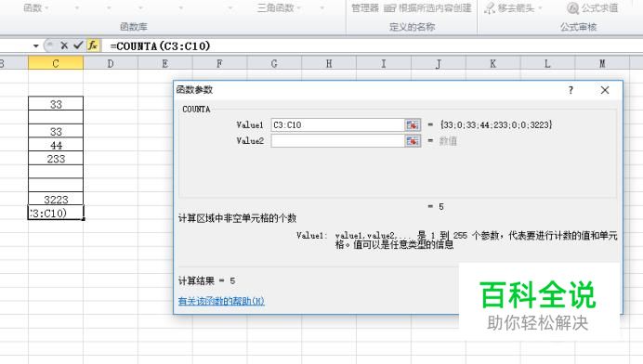
Task: Collapse dialog using Value2 range selector icon
Action: click(413, 141)
